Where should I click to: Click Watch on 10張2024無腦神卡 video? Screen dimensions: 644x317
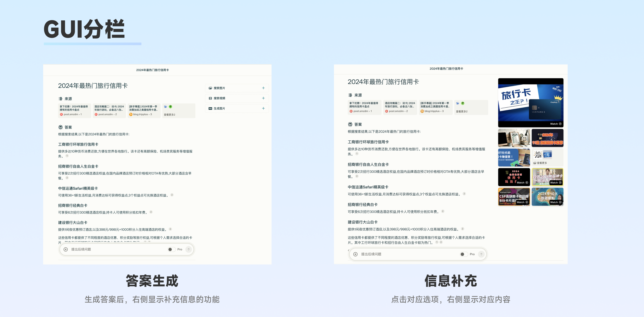(x=556, y=183)
